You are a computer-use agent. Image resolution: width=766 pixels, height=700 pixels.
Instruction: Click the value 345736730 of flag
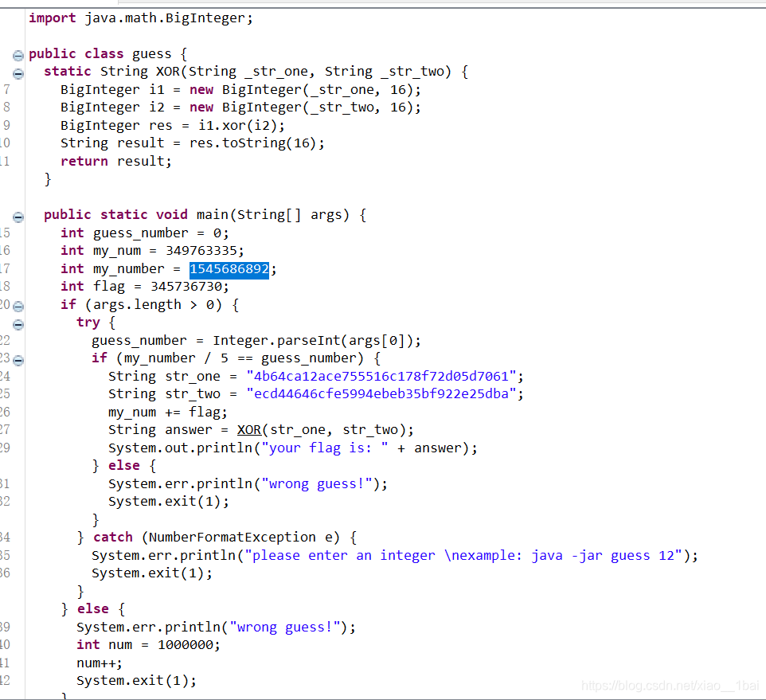186,286
